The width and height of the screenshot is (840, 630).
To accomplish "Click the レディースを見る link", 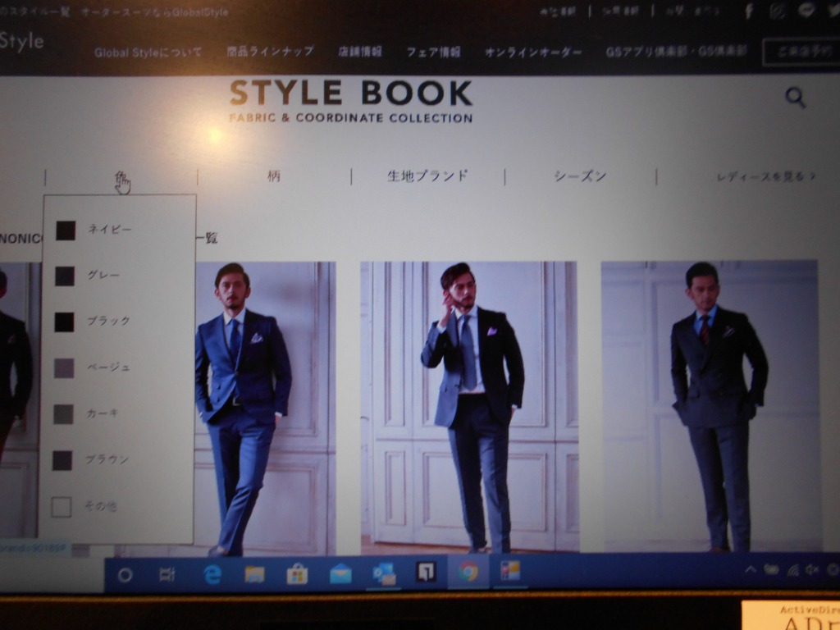I will tap(765, 176).
